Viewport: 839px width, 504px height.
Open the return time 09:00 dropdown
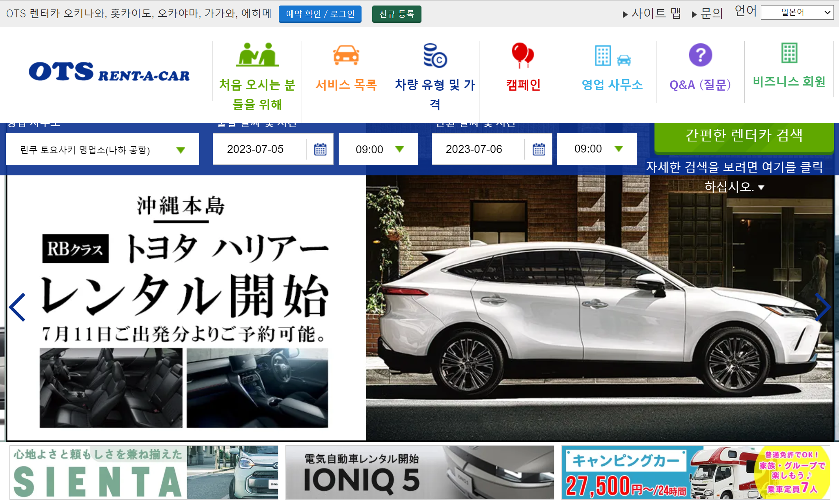click(x=618, y=149)
